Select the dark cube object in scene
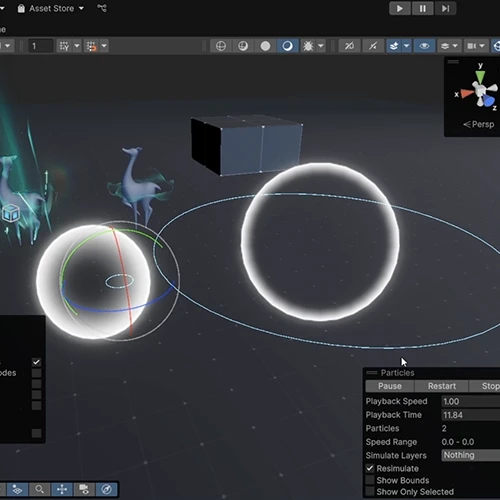500x500 pixels. (x=247, y=146)
